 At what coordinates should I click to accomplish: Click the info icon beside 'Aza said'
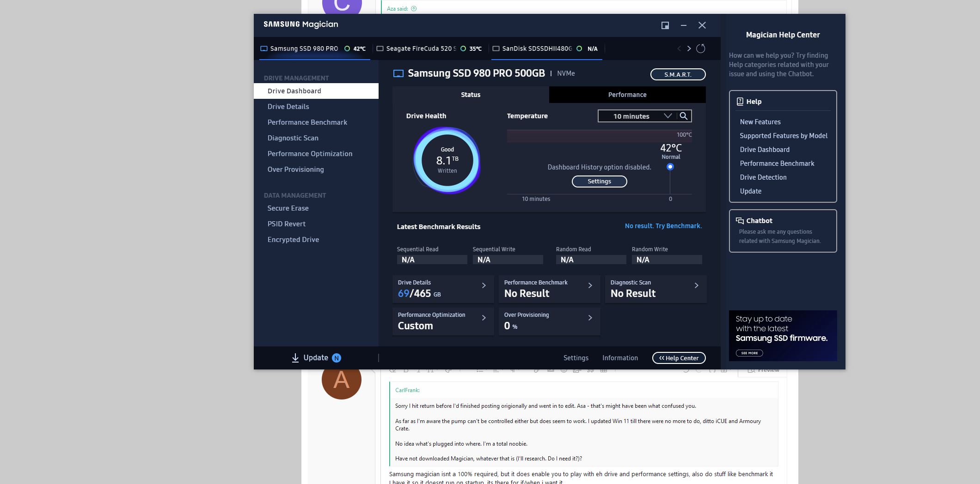414,8
